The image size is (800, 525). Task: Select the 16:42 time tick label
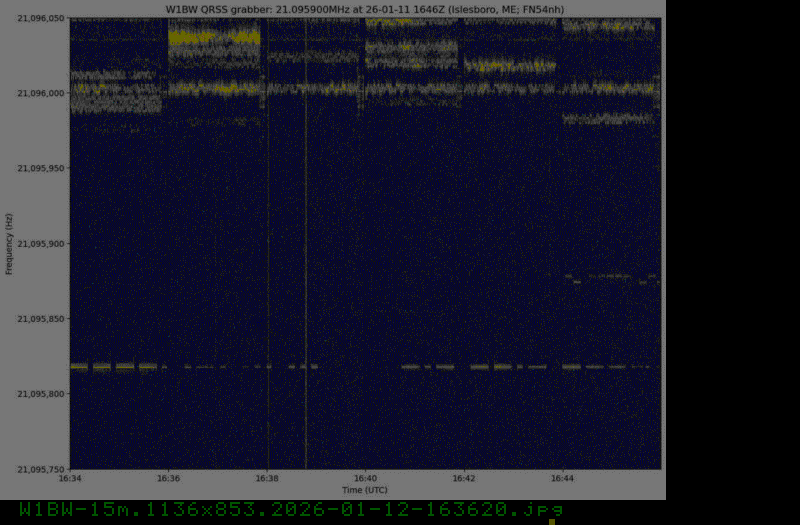point(464,479)
